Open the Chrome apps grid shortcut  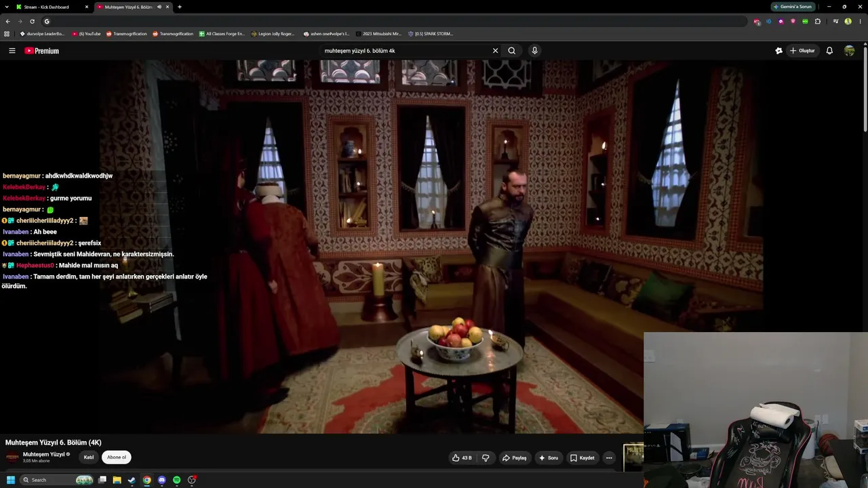click(x=7, y=34)
